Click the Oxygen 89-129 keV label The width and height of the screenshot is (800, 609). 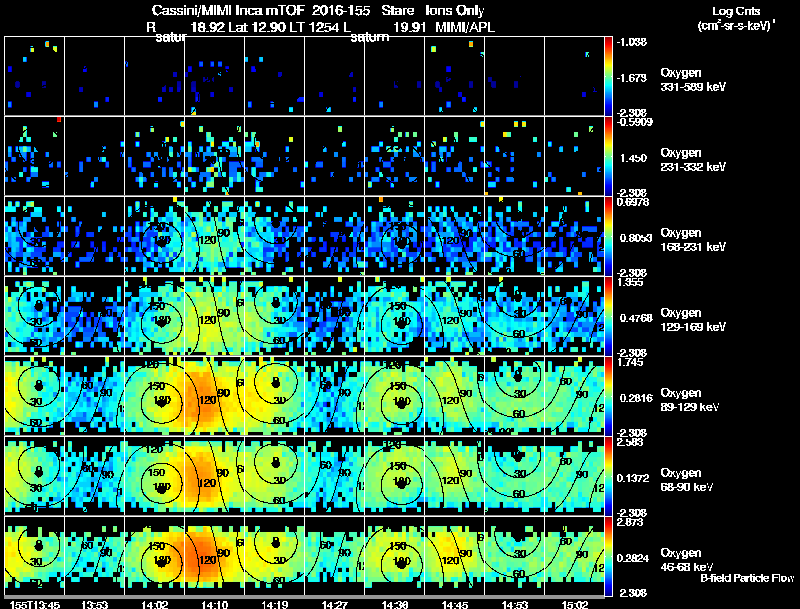(x=690, y=400)
